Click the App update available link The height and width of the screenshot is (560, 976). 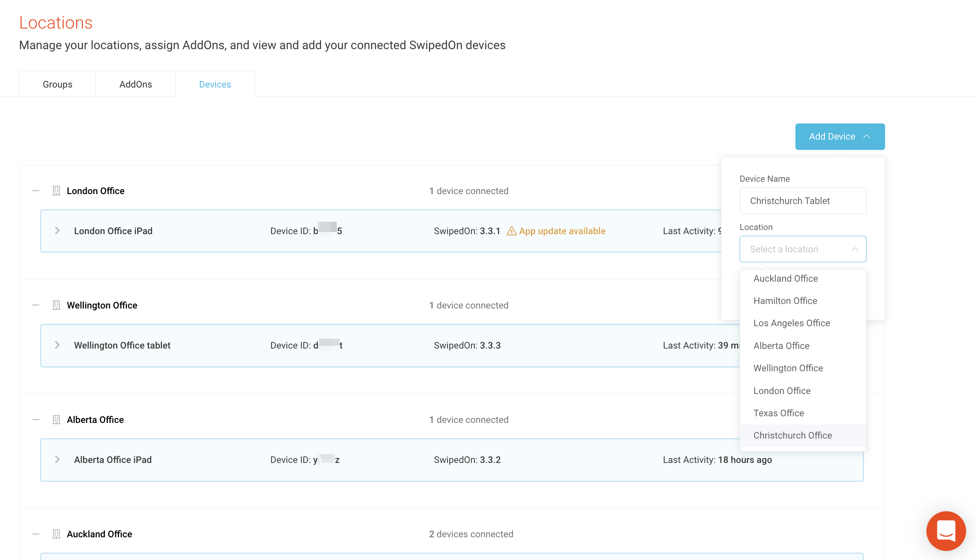click(x=562, y=231)
